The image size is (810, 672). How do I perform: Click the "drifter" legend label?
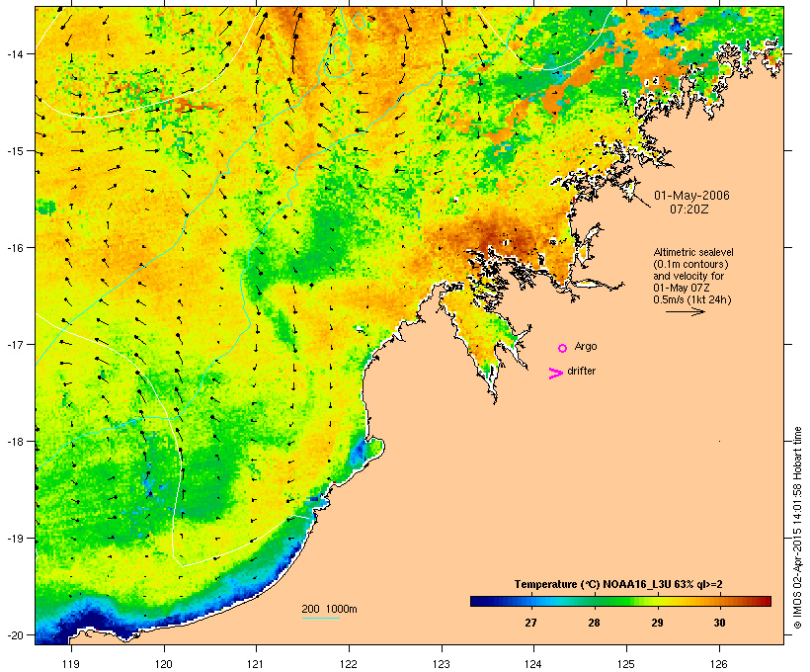coord(581,371)
